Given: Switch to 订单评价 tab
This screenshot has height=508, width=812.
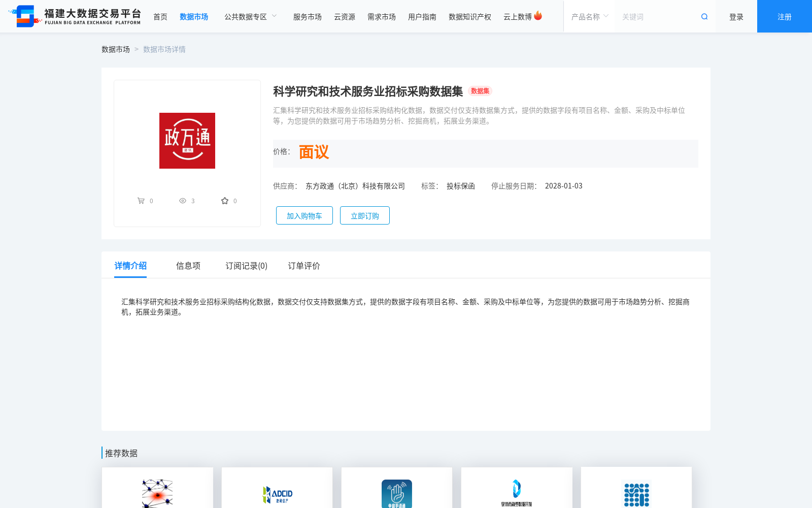Looking at the screenshot, I should point(304,266).
